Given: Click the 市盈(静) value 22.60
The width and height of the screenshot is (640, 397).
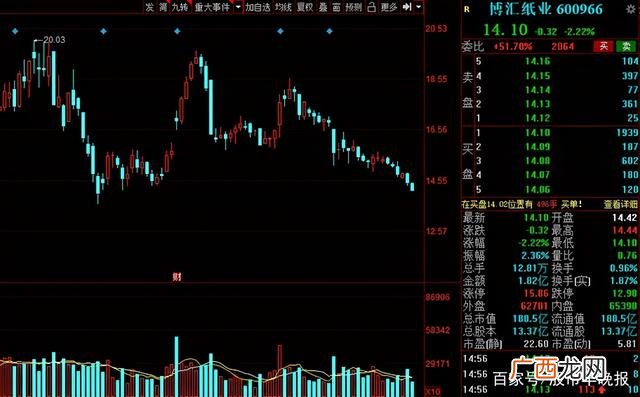Looking at the screenshot, I should (x=536, y=344).
